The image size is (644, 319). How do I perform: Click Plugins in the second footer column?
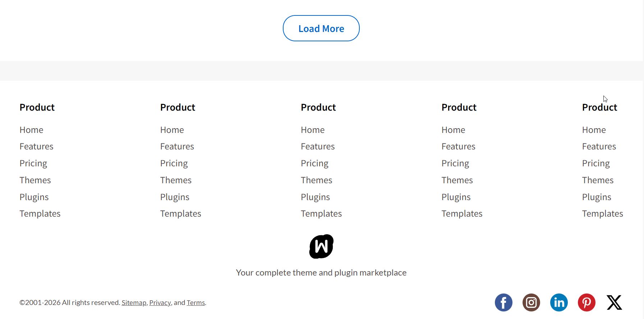coord(175,197)
